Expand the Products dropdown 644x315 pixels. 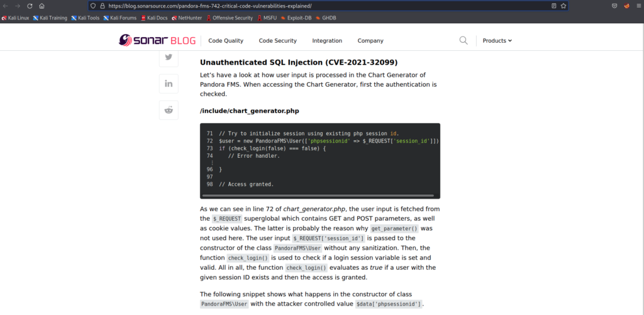[x=497, y=41]
